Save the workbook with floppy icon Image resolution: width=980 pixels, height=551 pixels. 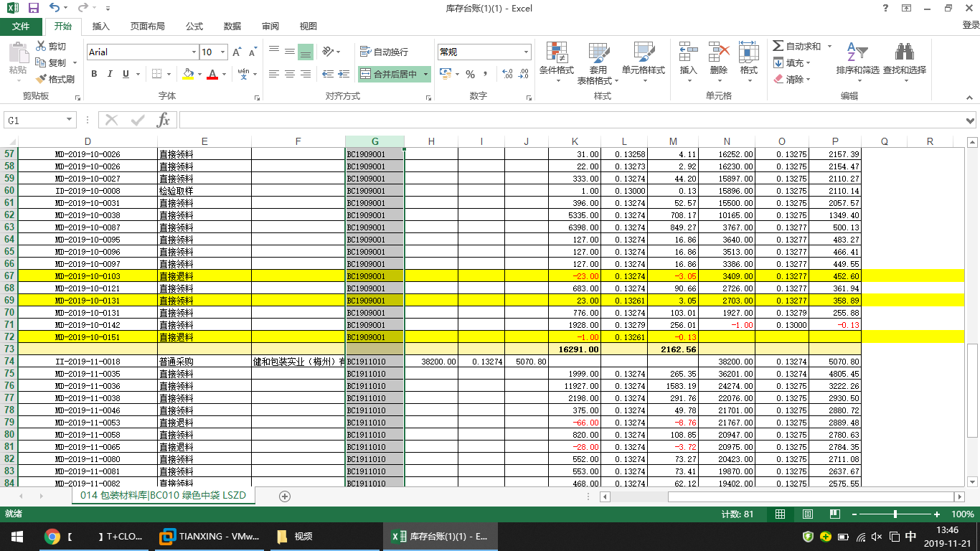(34, 8)
